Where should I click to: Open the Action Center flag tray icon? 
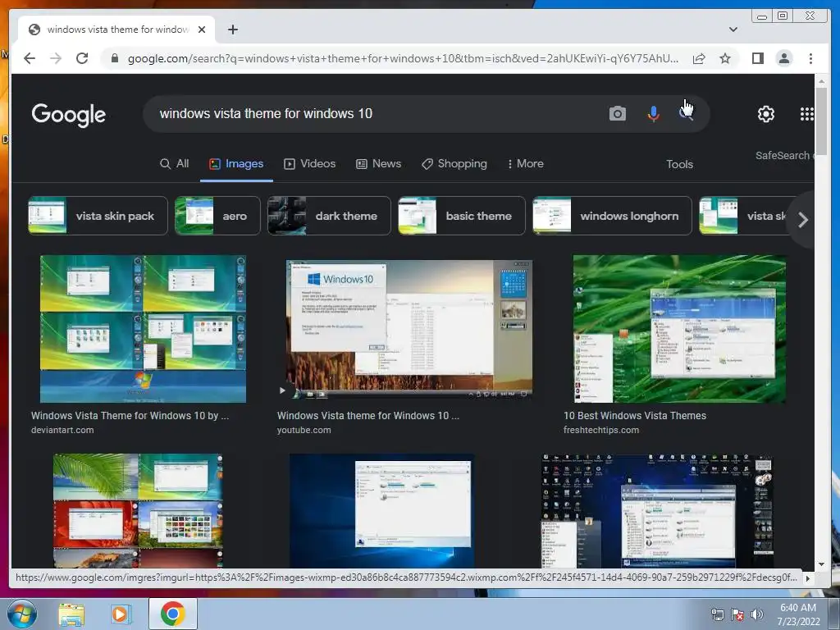pos(737,614)
